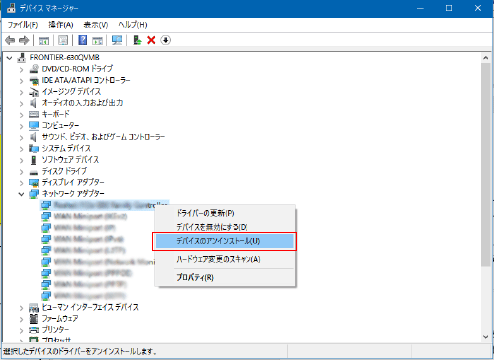Click the ディスプレイ アダプター icon
The width and height of the screenshot is (495, 360).
pos(34,183)
